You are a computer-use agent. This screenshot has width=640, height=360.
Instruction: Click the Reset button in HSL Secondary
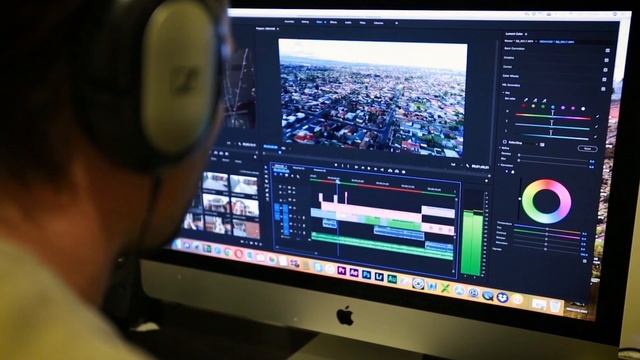pyautogui.click(x=587, y=149)
